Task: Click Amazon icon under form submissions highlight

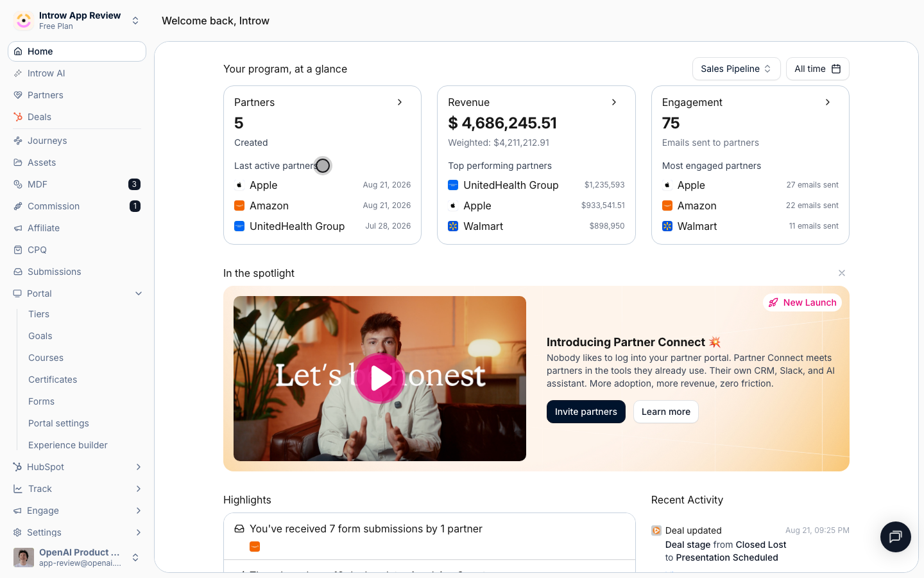Action: (x=255, y=547)
